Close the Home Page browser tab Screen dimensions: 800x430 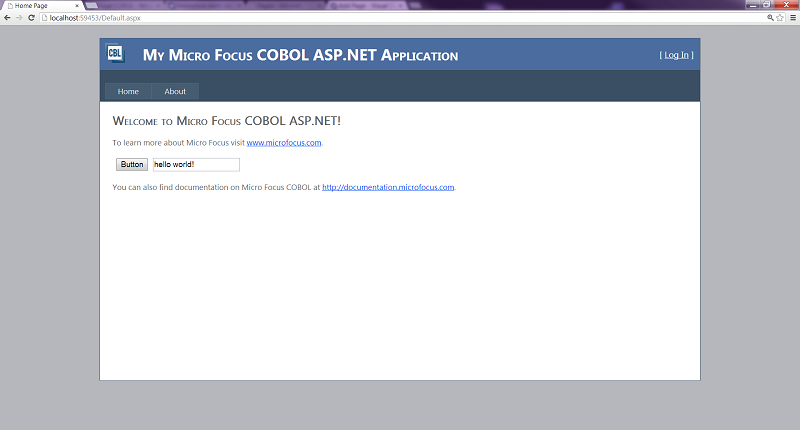[x=77, y=5]
